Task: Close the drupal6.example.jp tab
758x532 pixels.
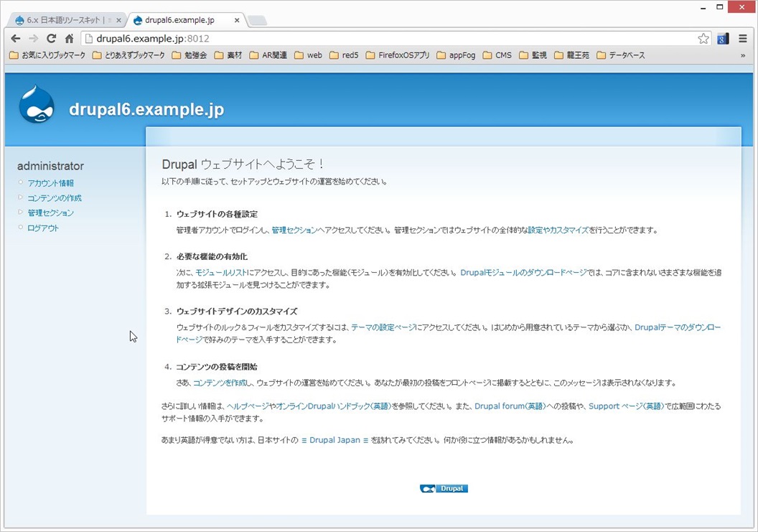Action: (x=237, y=20)
